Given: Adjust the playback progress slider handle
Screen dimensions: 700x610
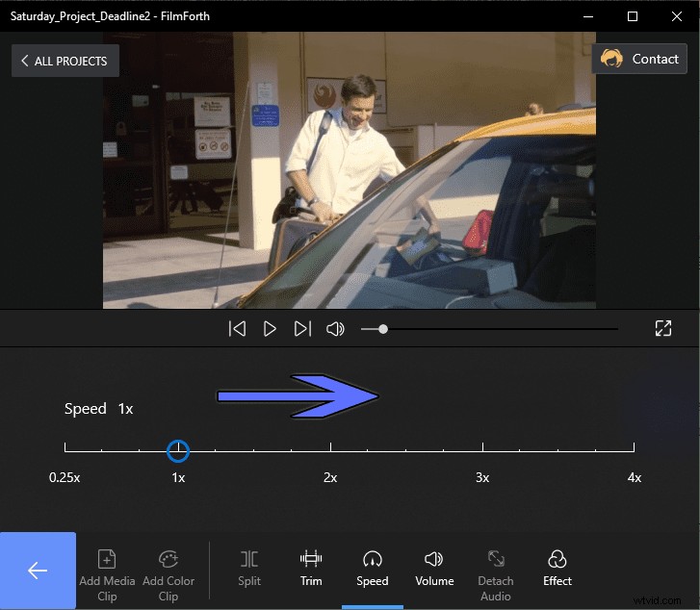Looking at the screenshot, I should click(383, 329).
